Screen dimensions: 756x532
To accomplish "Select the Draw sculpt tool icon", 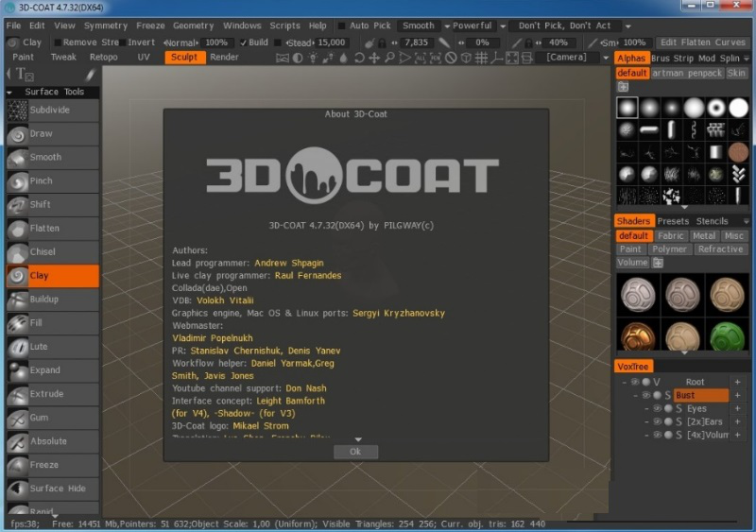I will 18,133.
